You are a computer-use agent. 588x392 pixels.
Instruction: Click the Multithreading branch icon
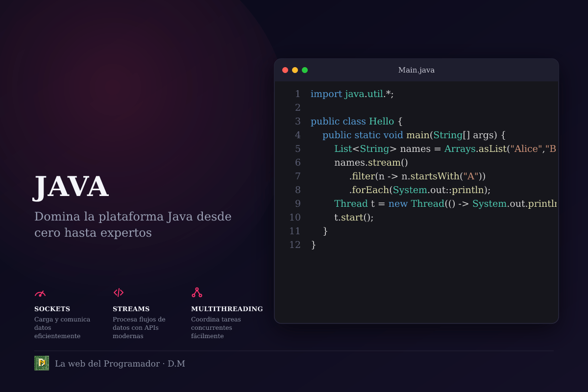tap(197, 293)
